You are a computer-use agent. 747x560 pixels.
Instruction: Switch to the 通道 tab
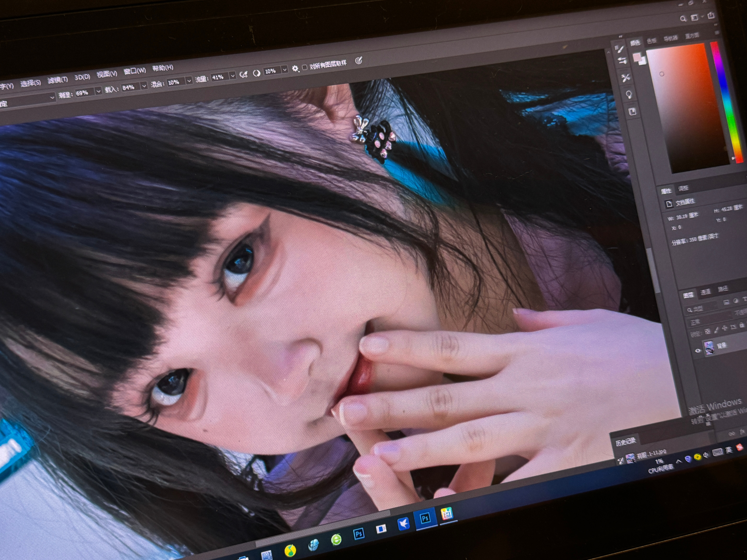click(705, 292)
